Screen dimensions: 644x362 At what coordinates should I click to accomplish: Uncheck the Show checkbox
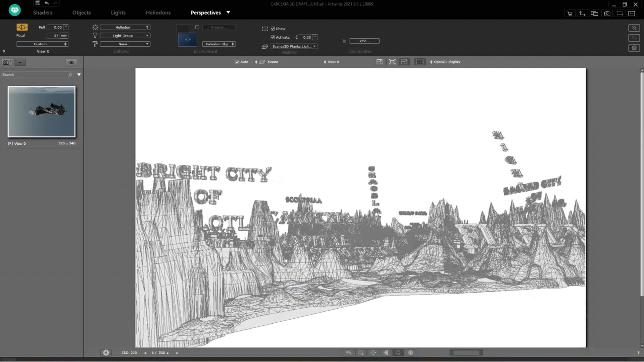click(273, 28)
